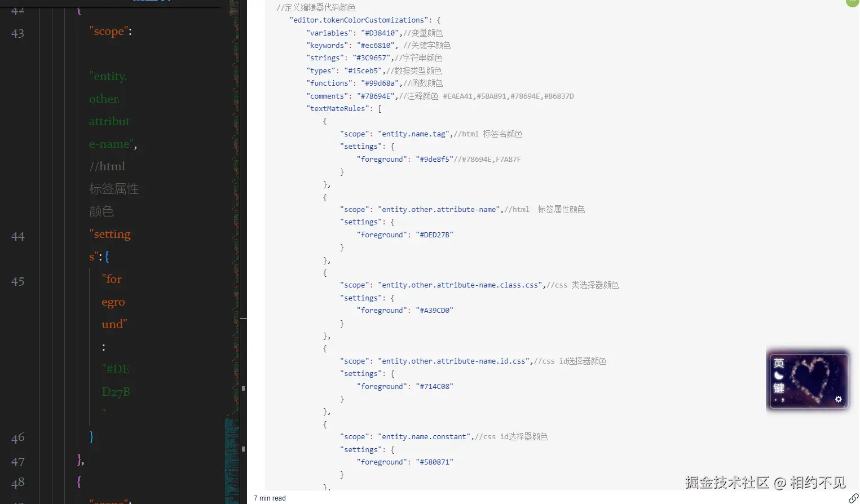Click the "7 min read" label
Screen dimensions: 860x504
pos(270,498)
